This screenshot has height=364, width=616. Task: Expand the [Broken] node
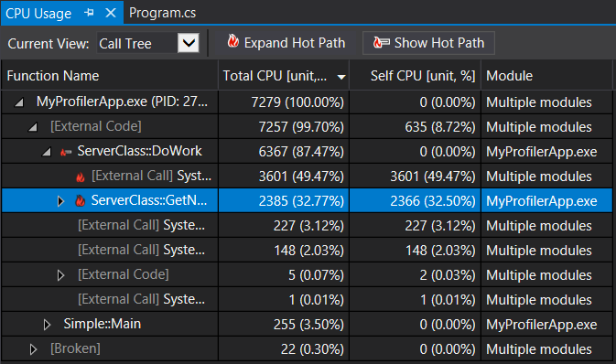(33, 349)
